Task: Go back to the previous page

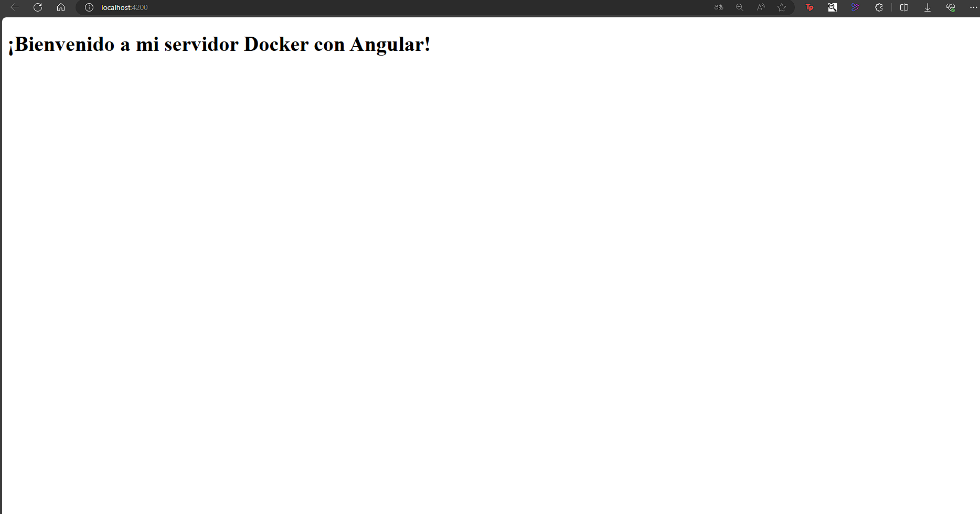Action: 15,7
